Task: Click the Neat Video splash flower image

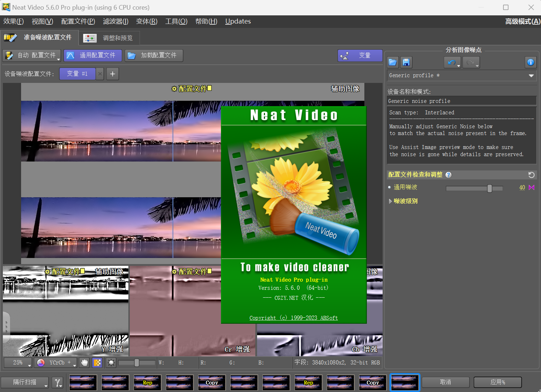Action: [294, 192]
